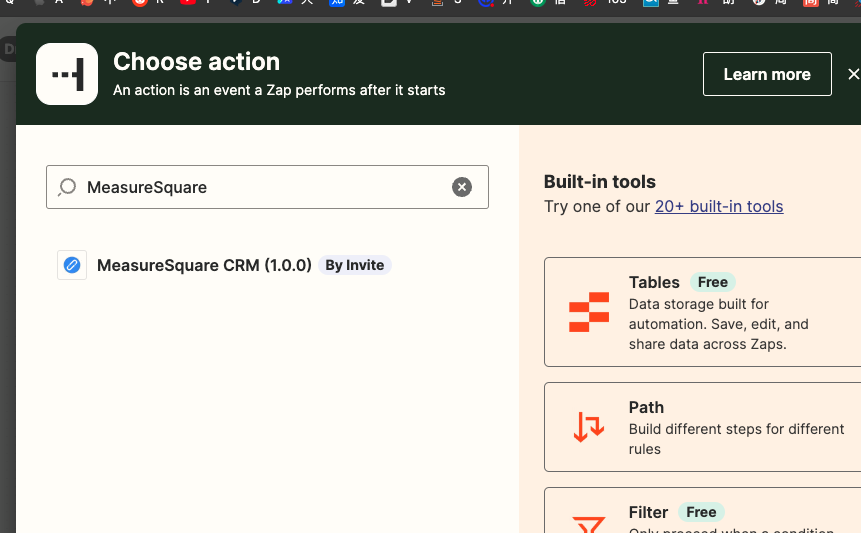Click the Tables orange grid icon
Screen dimensions: 861x533
point(589,312)
